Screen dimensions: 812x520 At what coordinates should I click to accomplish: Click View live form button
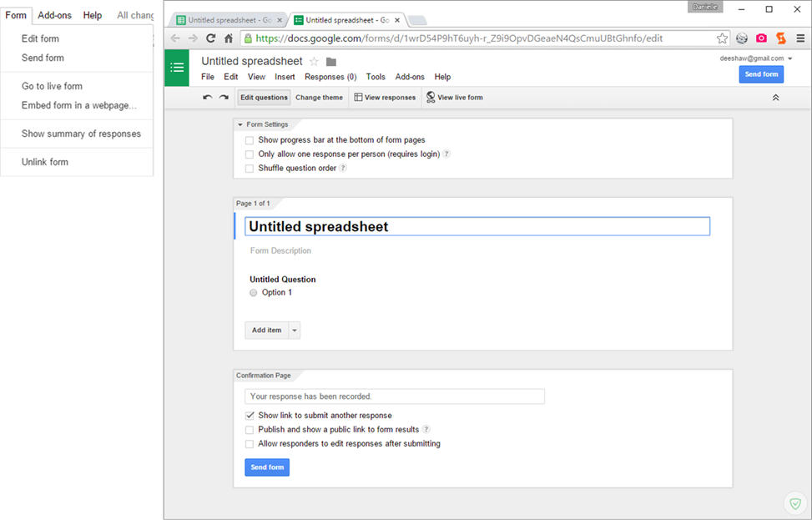(x=455, y=98)
